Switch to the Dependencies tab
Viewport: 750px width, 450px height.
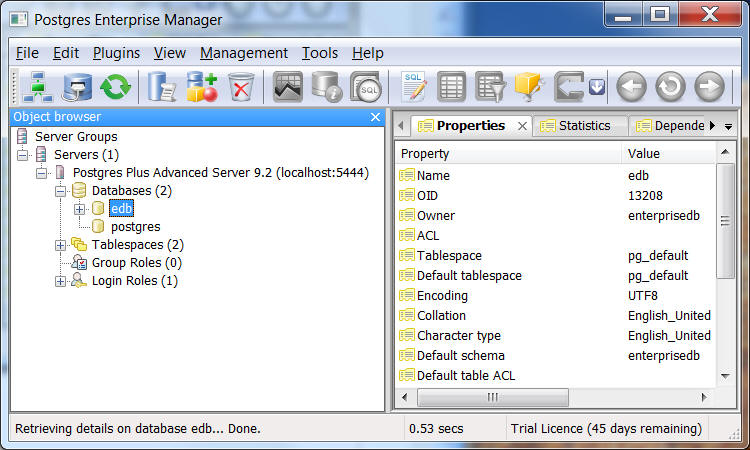coord(670,126)
